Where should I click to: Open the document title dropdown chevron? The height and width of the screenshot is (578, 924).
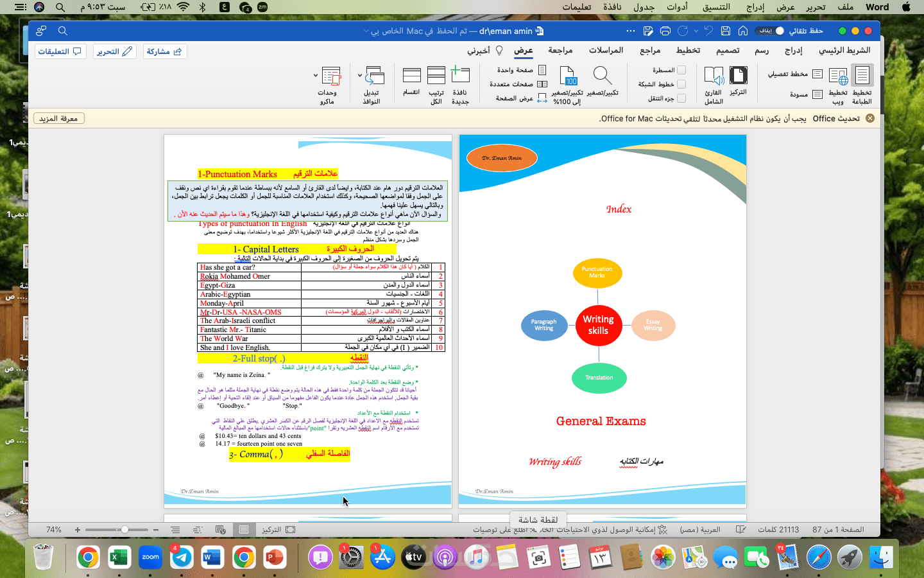pyautogui.click(x=366, y=31)
